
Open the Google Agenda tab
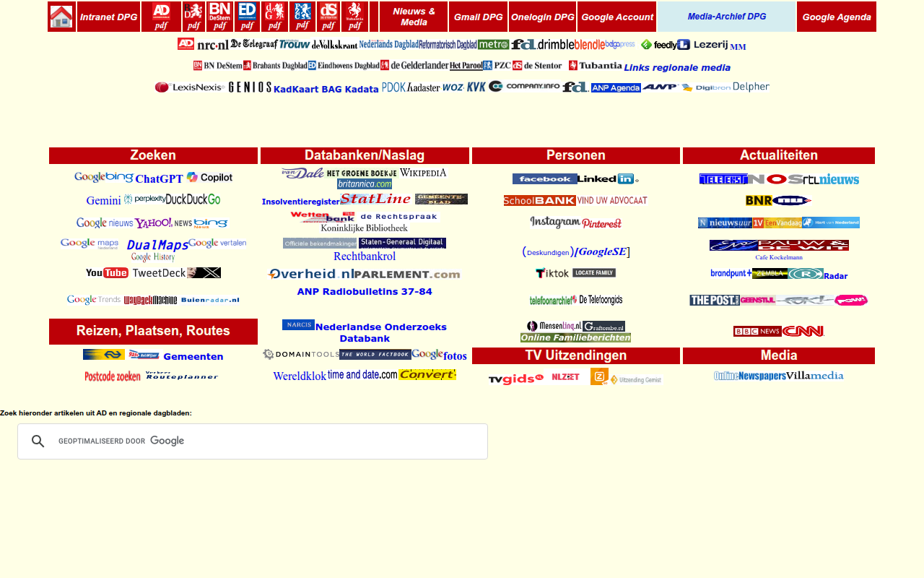[837, 17]
